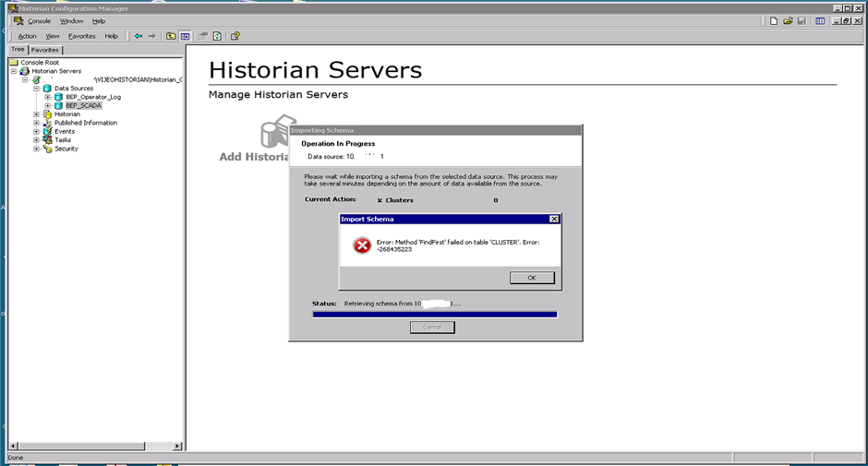The image size is (868, 466).
Task: Click the Events node icon
Action: coord(47,131)
